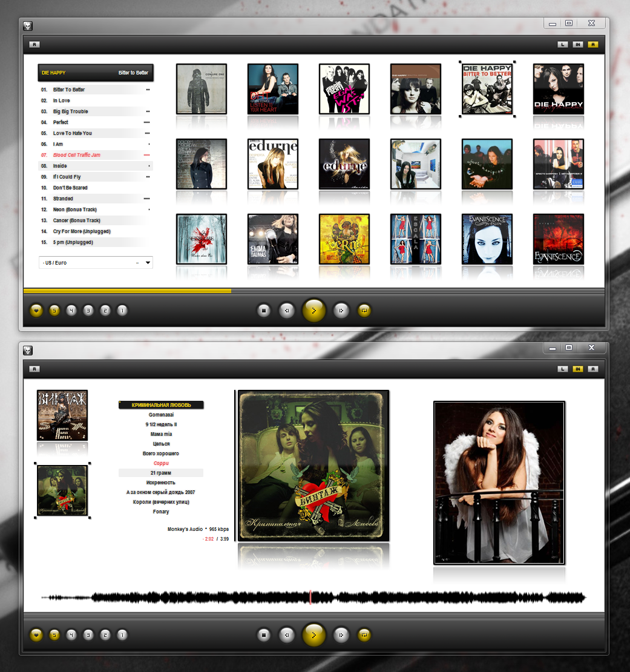Screen dimensions: 630x672
Task: Open the US / Euro dropdown
Action: (x=96, y=263)
